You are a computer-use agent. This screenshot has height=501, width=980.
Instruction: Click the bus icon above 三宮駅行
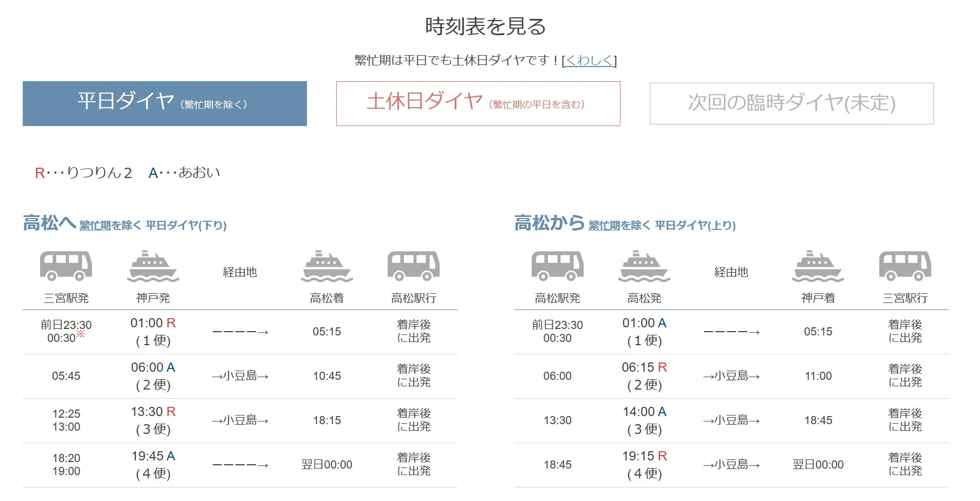click(x=905, y=266)
